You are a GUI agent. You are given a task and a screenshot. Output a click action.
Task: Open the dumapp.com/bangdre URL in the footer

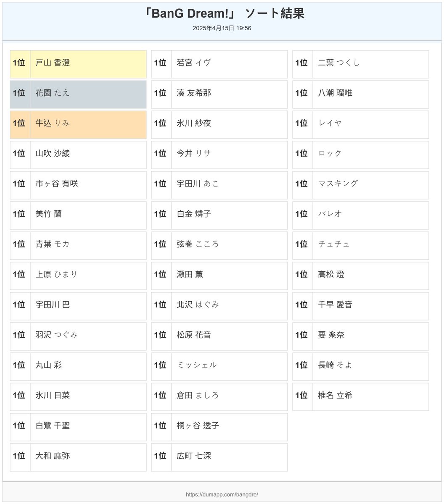pyautogui.click(x=222, y=494)
